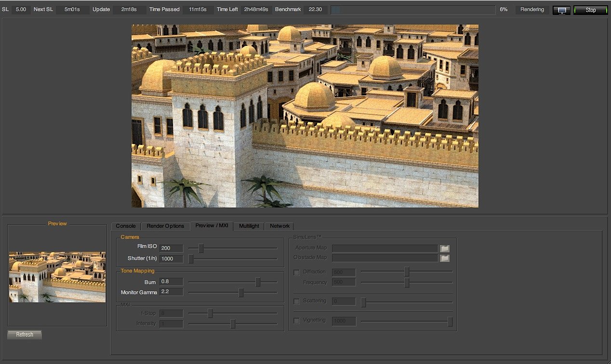Toggle the Vignetting checkbox
Image resolution: width=611 pixels, height=364 pixels.
click(x=296, y=321)
